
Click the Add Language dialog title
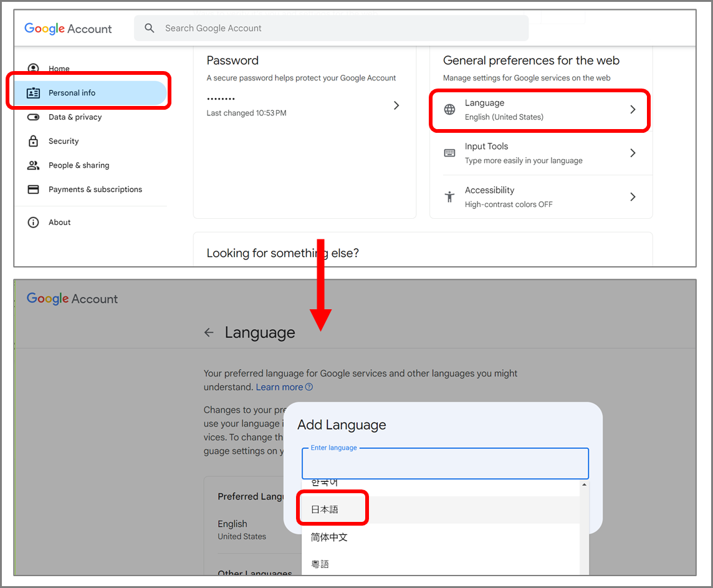[x=342, y=425]
